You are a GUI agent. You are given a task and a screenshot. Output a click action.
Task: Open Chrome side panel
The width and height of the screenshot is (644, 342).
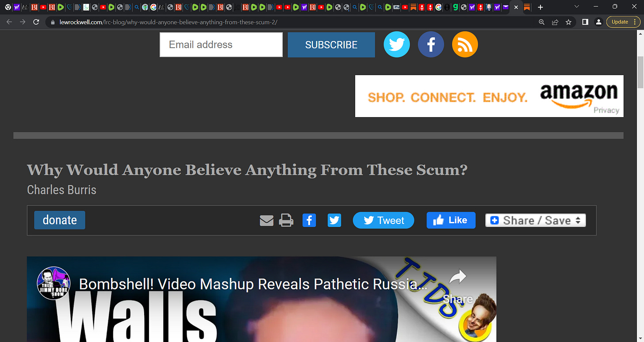[585, 22]
